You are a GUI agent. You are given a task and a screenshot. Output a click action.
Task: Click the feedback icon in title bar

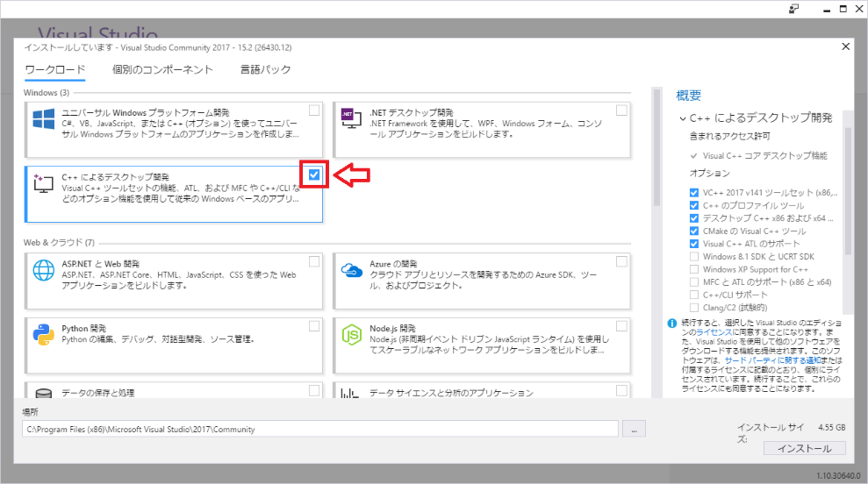pos(793,9)
